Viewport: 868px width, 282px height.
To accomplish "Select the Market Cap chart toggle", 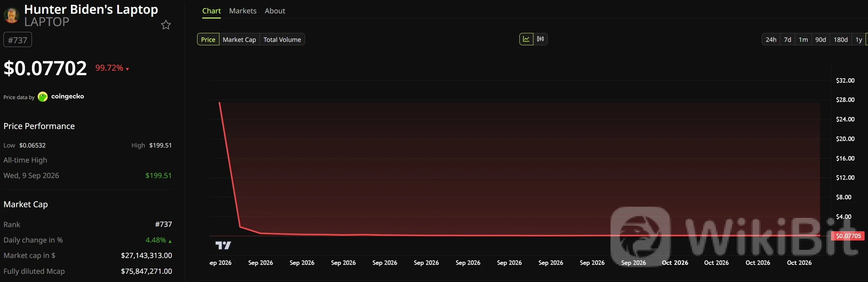I will tap(239, 39).
